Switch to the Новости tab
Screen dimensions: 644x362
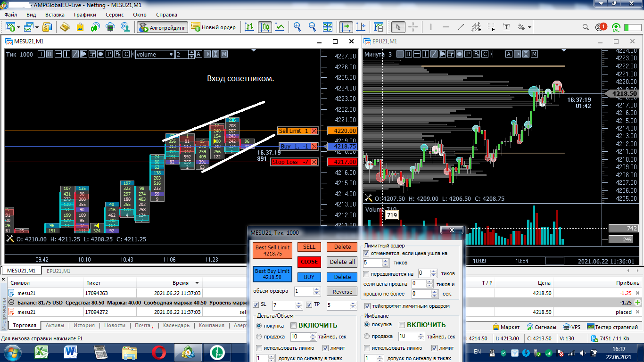(115, 325)
